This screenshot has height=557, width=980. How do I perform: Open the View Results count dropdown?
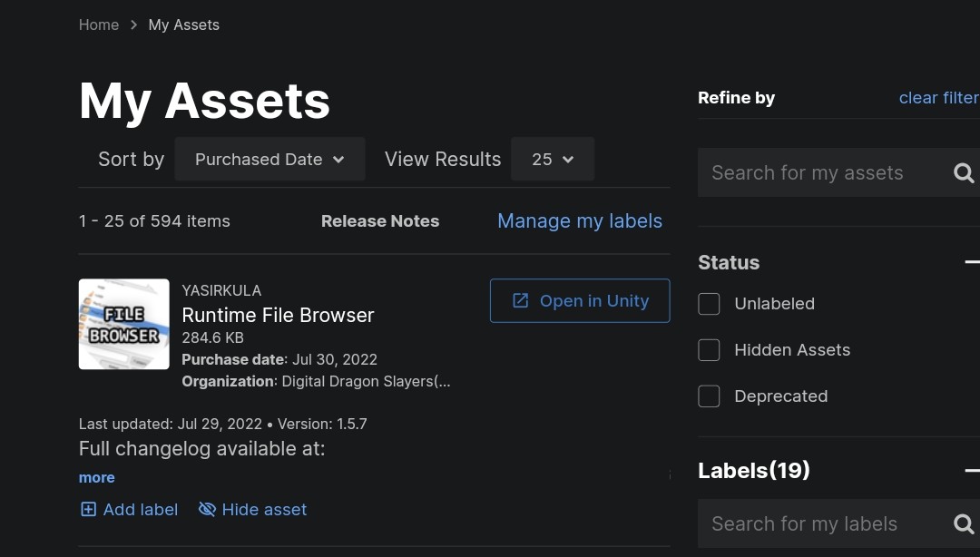point(553,159)
